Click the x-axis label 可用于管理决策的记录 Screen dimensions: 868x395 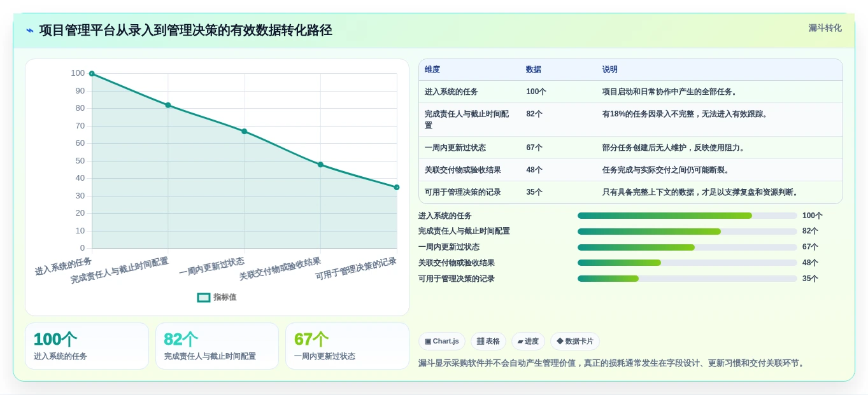[356, 269]
